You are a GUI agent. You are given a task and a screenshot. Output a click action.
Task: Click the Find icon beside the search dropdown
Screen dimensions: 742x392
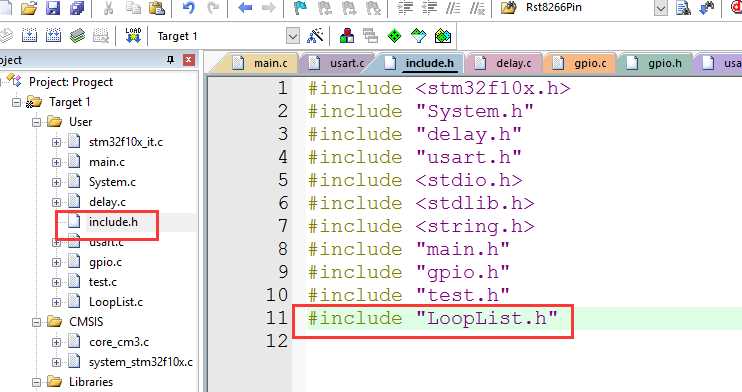click(x=683, y=8)
